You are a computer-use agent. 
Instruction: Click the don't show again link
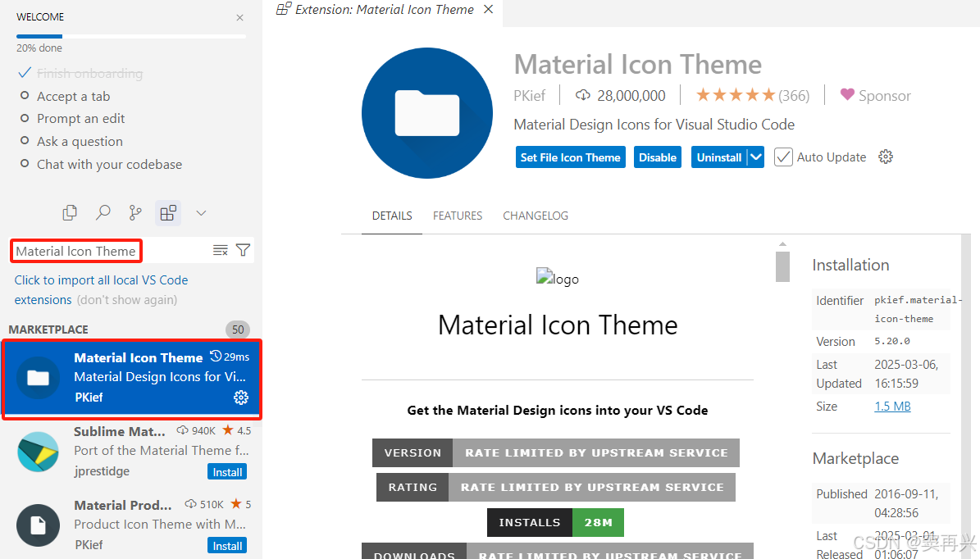(x=127, y=300)
